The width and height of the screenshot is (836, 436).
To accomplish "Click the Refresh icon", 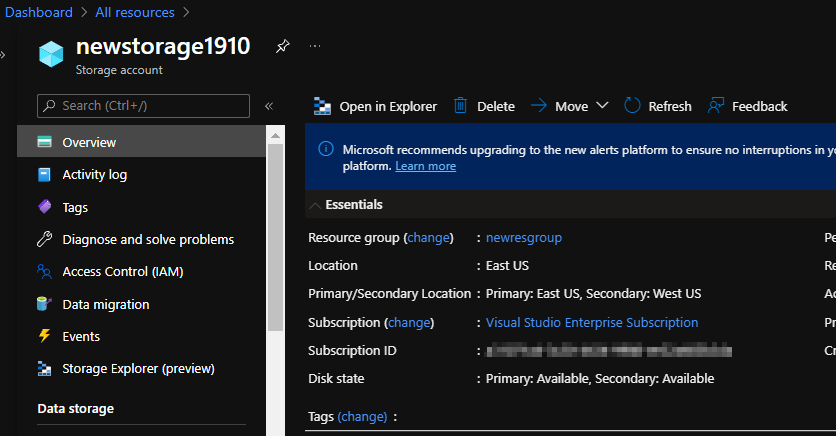I will 632,106.
